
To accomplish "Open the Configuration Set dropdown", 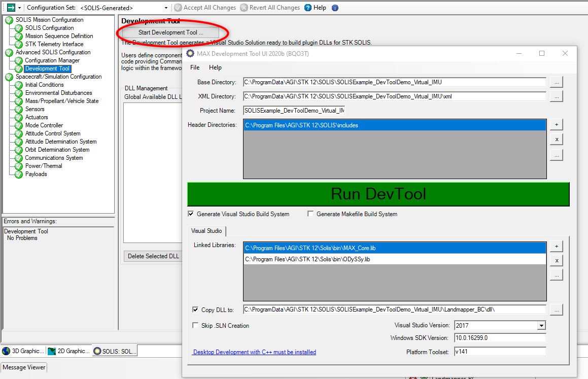I will click(165, 8).
